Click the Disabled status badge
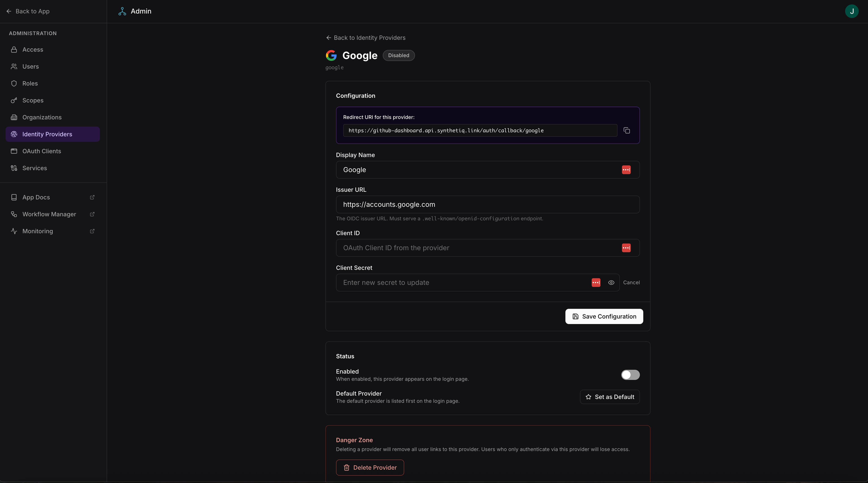The height and width of the screenshot is (483, 868). (399, 55)
